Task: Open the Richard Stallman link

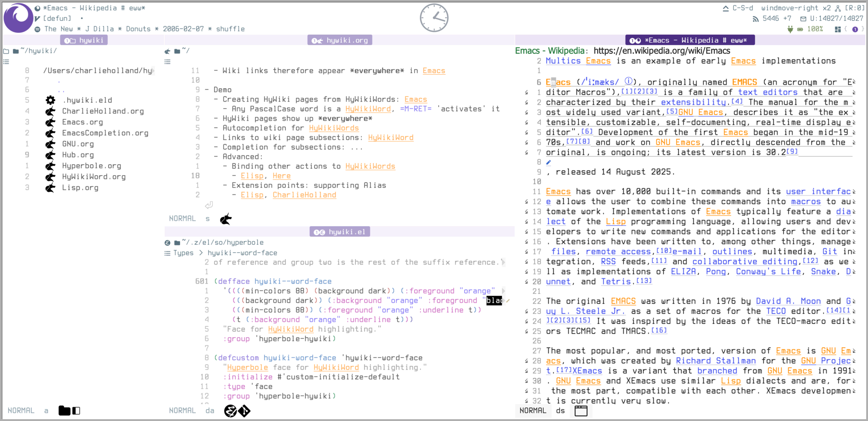Action: (716, 360)
